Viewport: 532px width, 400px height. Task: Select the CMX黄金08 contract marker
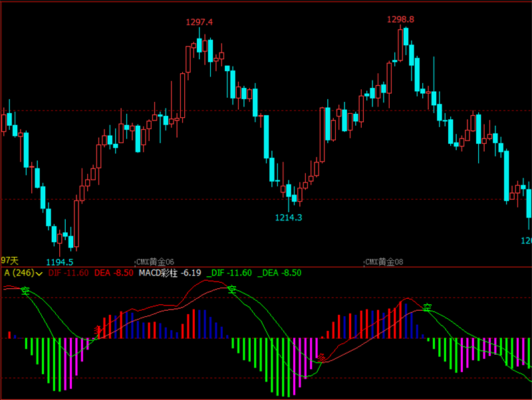click(x=384, y=262)
